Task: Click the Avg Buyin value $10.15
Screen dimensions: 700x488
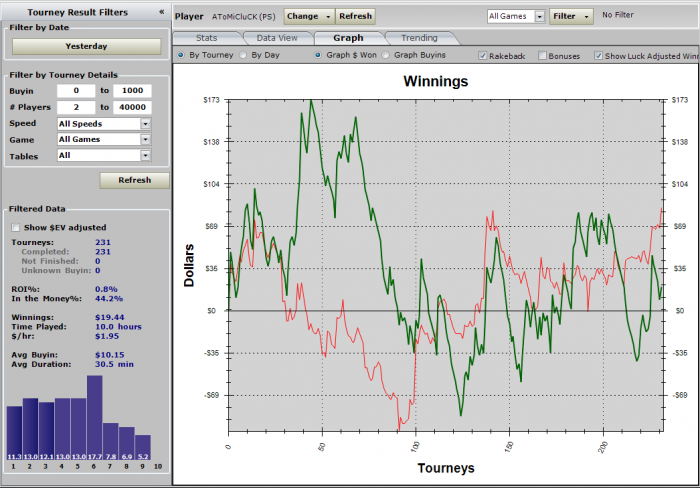Action: [x=110, y=355]
